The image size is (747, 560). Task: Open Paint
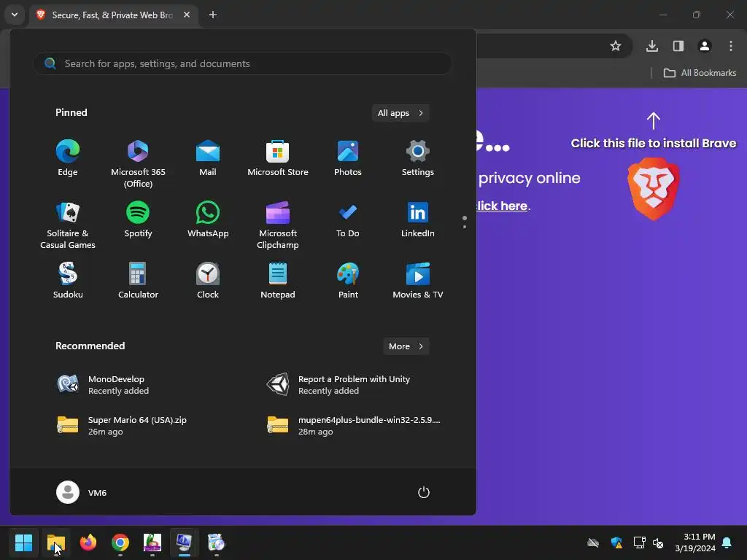tap(348, 281)
